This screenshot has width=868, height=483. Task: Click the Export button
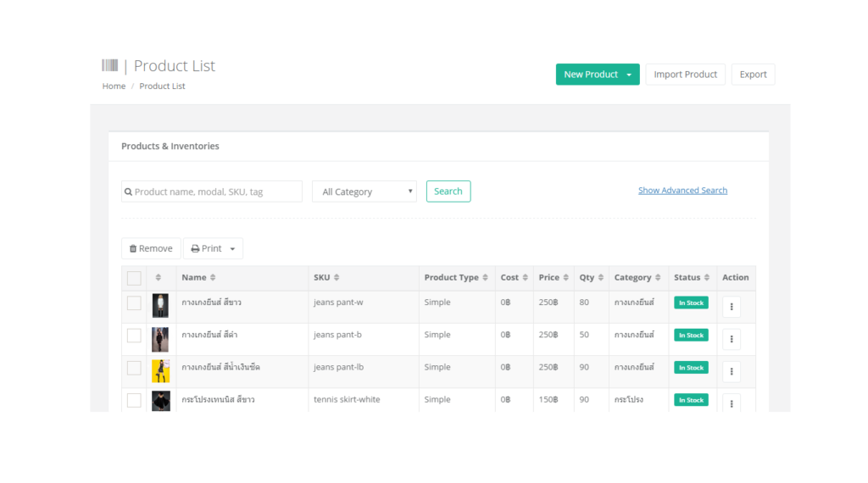point(753,74)
